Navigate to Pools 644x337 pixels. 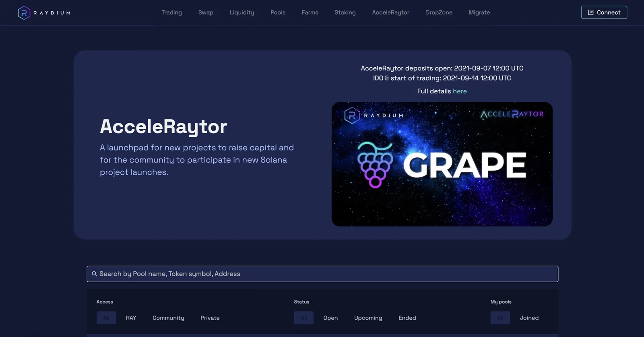pos(278,12)
